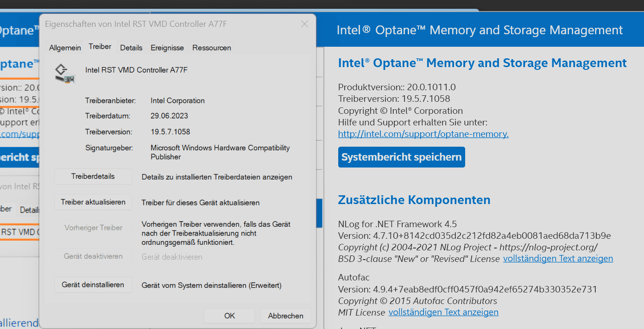The height and width of the screenshot is (329, 644).
Task: Click the Intel RST VMD Controller device icon
Action: point(65,74)
